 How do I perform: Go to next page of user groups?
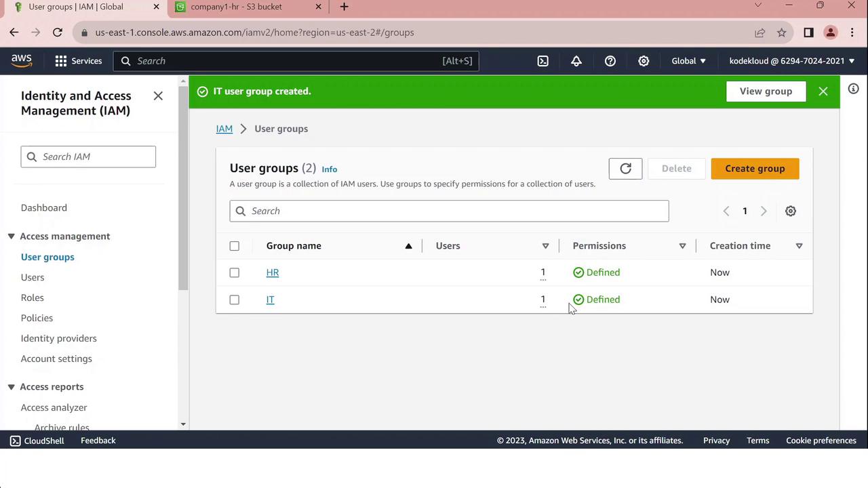(x=764, y=211)
